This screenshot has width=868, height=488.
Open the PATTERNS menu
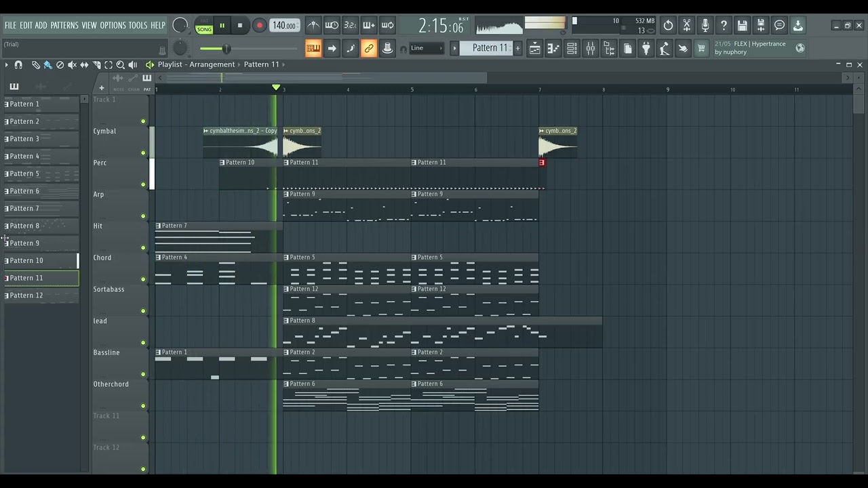point(64,26)
